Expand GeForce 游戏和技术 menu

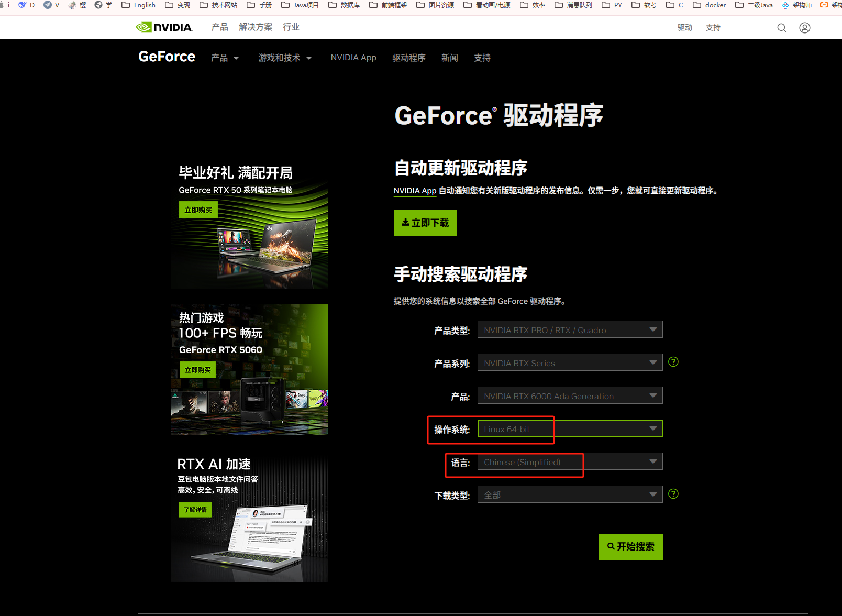click(284, 58)
